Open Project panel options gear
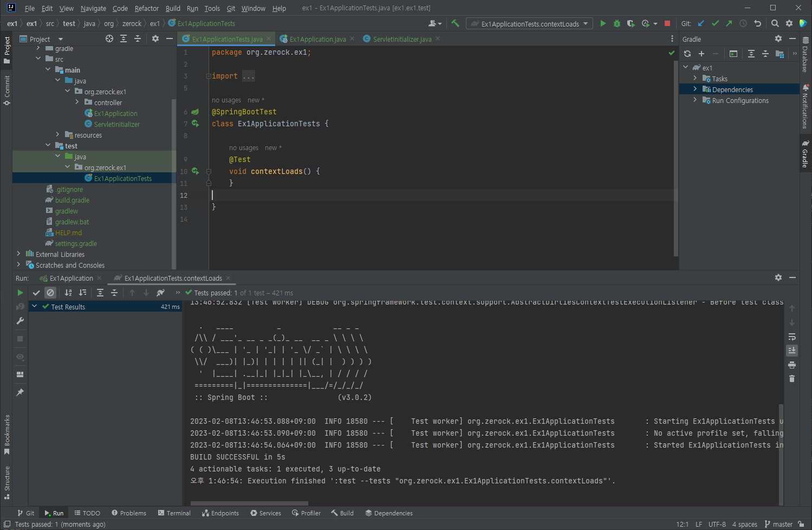 155,38
